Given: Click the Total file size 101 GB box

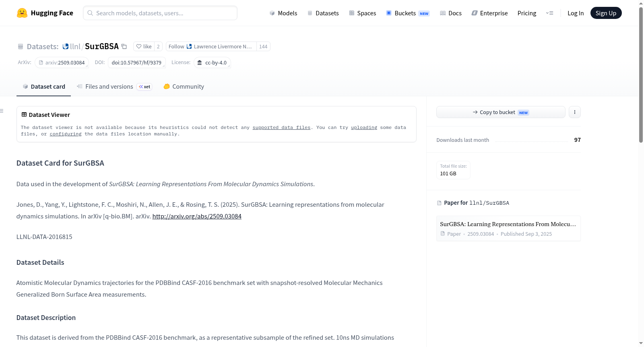Looking at the screenshot, I should click(453, 170).
